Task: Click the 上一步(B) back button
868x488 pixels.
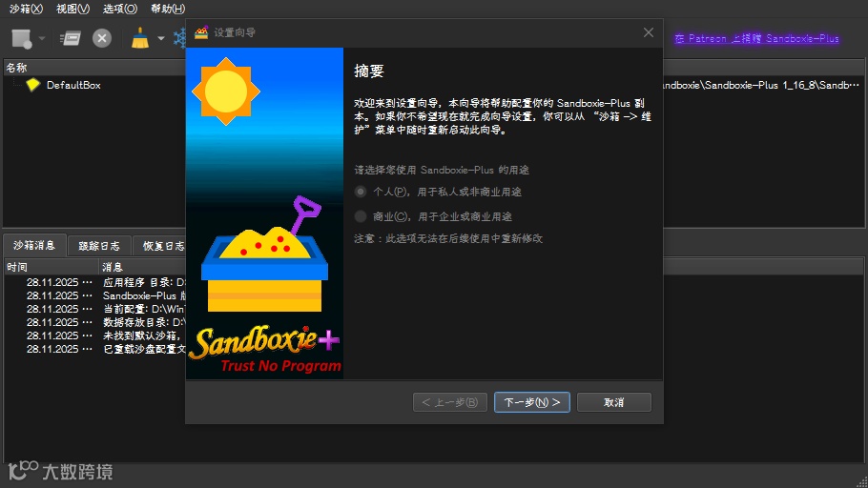Action: coord(450,402)
